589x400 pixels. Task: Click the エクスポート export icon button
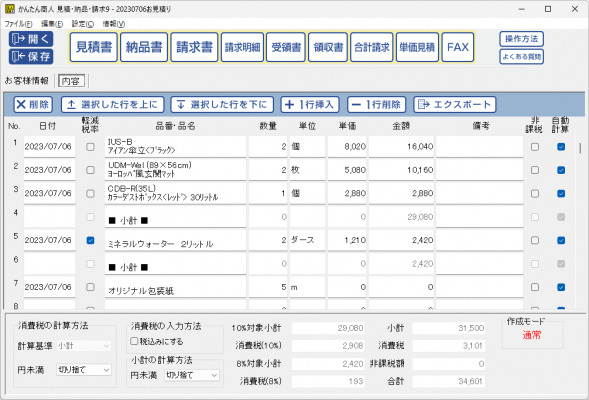pos(455,104)
